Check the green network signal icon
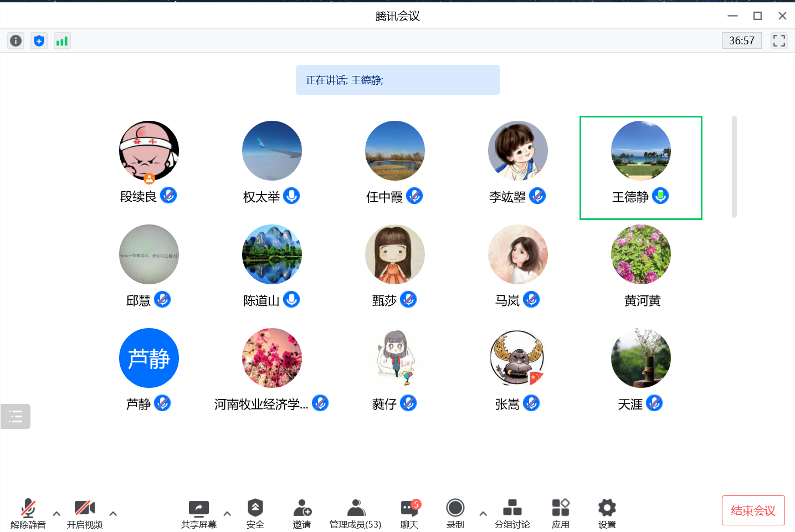 [62, 40]
